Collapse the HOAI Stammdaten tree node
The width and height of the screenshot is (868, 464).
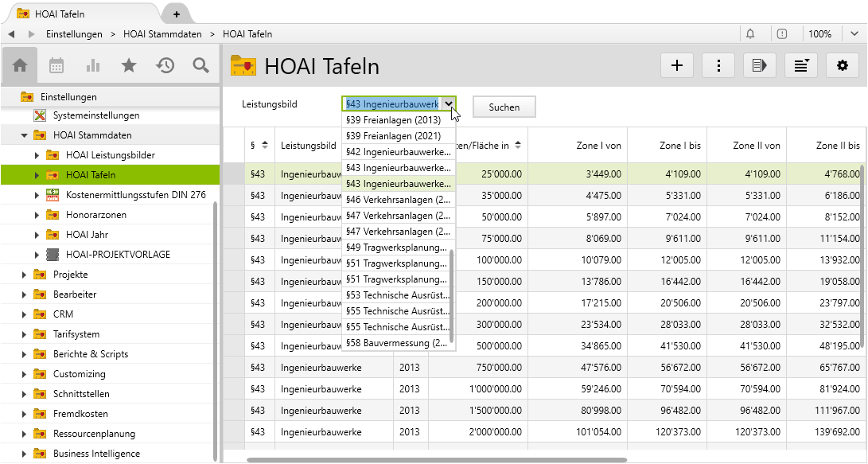[x=25, y=135]
